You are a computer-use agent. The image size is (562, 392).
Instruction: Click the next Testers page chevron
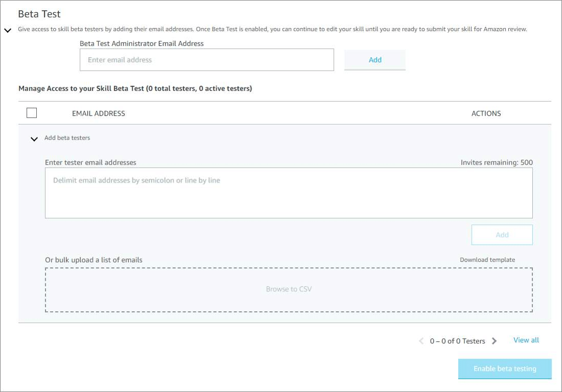[494, 340]
